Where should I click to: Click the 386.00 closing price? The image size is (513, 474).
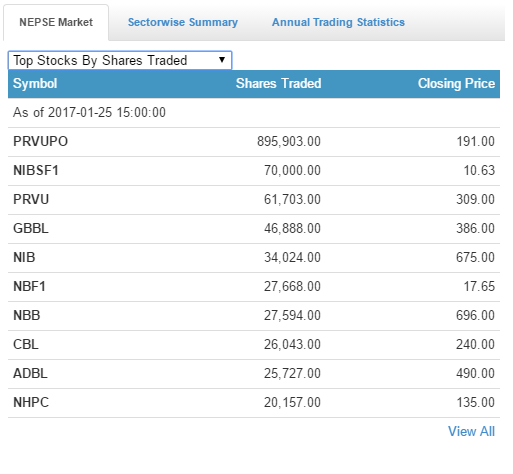tap(475, 228)
